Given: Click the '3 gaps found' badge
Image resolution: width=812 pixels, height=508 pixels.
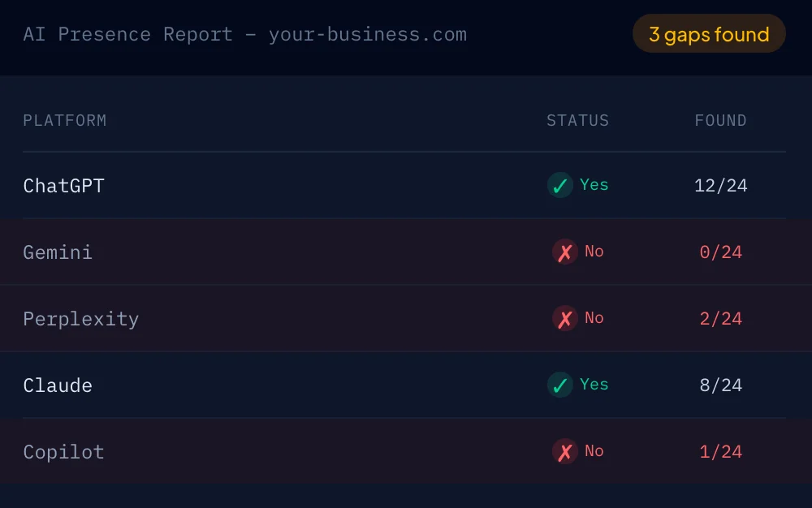Looking at the screenshot, I should (x=708, y=33).
